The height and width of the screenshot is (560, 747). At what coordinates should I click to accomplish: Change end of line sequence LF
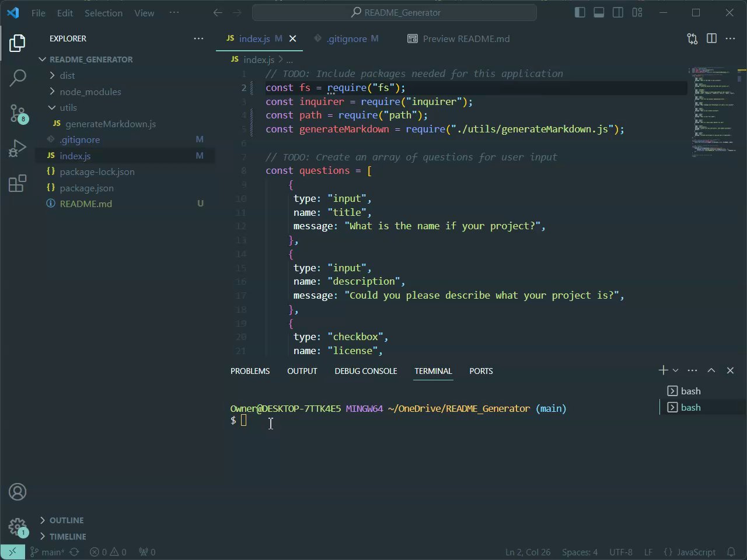click(x=648, y=552)
